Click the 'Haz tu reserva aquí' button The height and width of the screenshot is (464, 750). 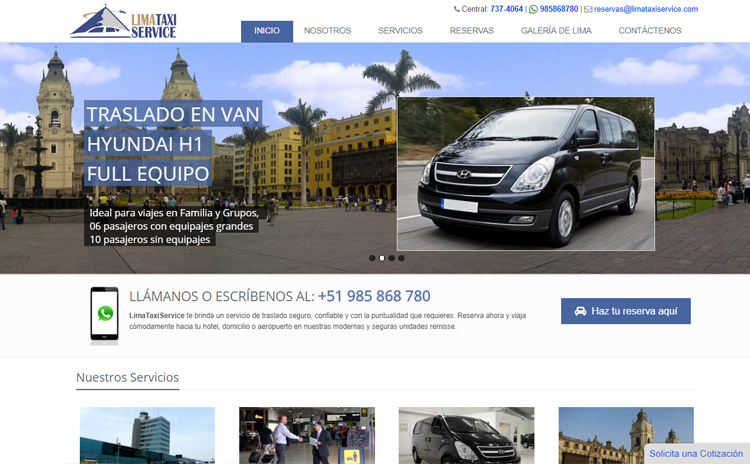[x=625, y=311]
